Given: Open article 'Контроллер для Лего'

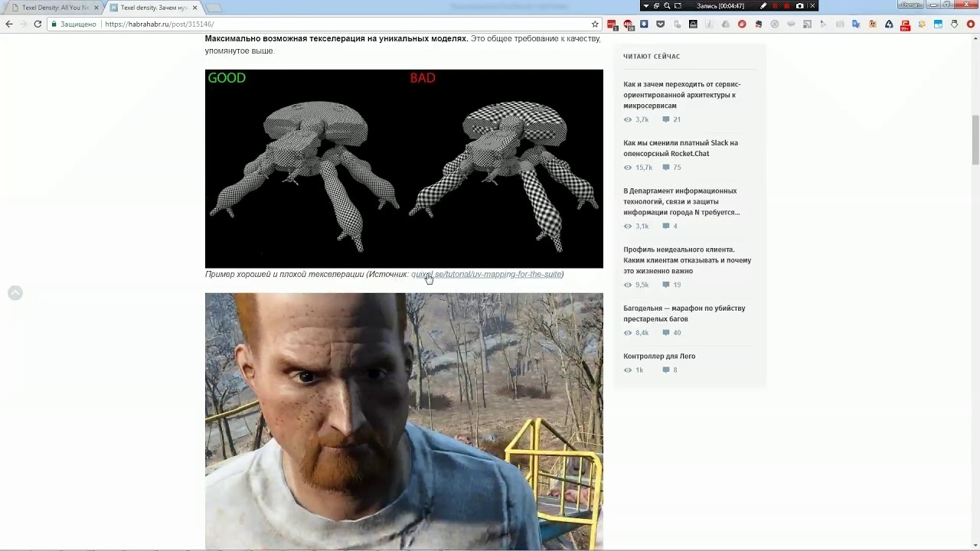Looking at the screenshot, I should (659, 356).
